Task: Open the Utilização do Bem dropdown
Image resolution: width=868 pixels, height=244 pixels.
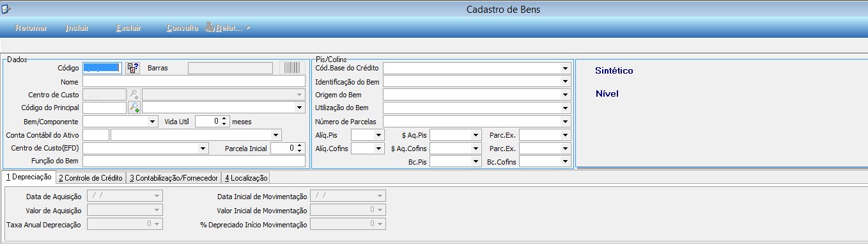Action: [565, 108]
